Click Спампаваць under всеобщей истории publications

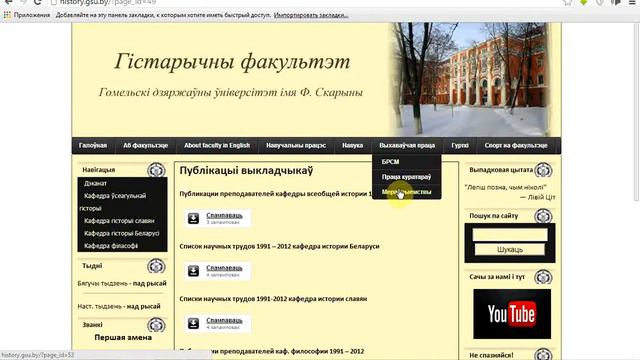224,215
